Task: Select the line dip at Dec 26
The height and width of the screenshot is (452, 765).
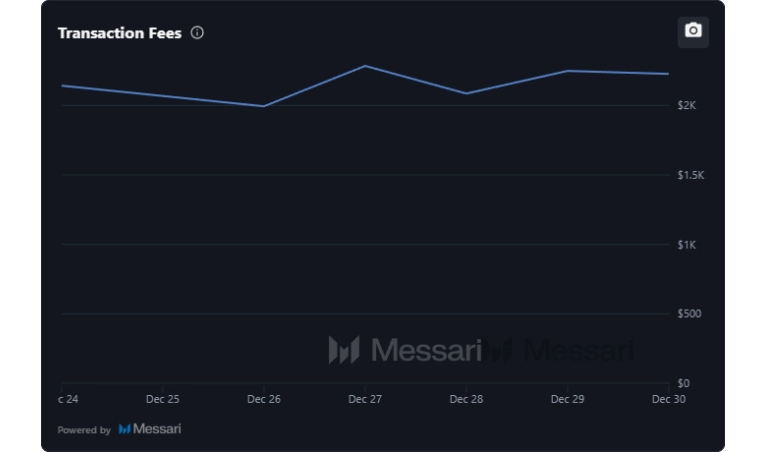Action: pyautogui.click(x=264, y=106)
